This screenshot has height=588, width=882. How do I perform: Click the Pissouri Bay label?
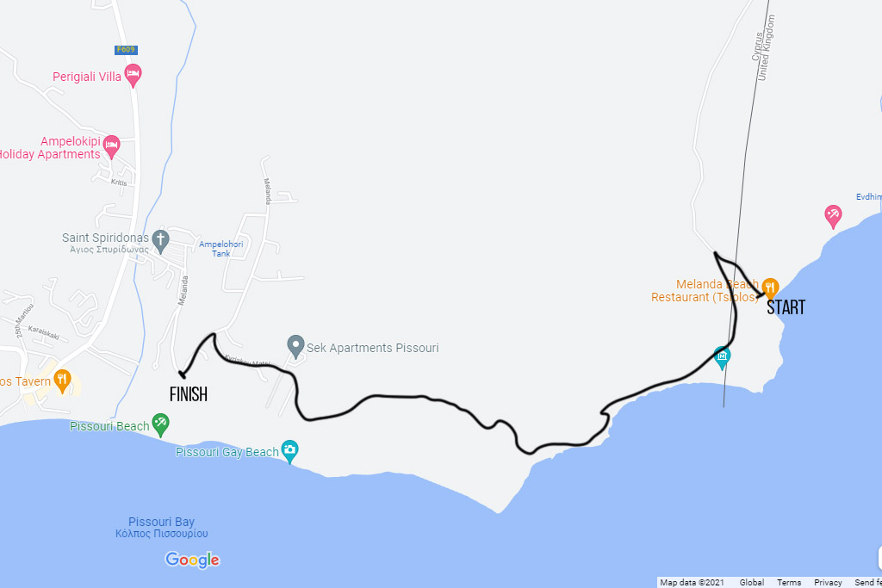pyautogui.click(x=161, y=522)
